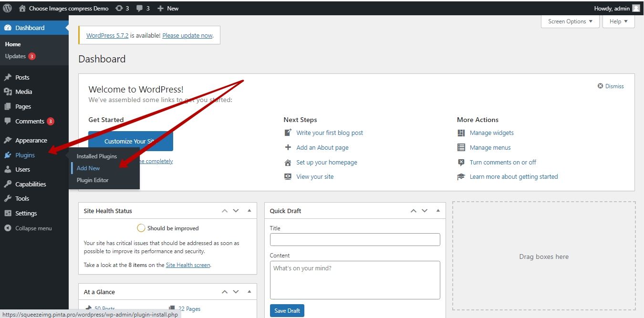This screenshot has height=318, width=644.
Task: Click the Comments sidebar bubble icon
Action: point(8,121)
